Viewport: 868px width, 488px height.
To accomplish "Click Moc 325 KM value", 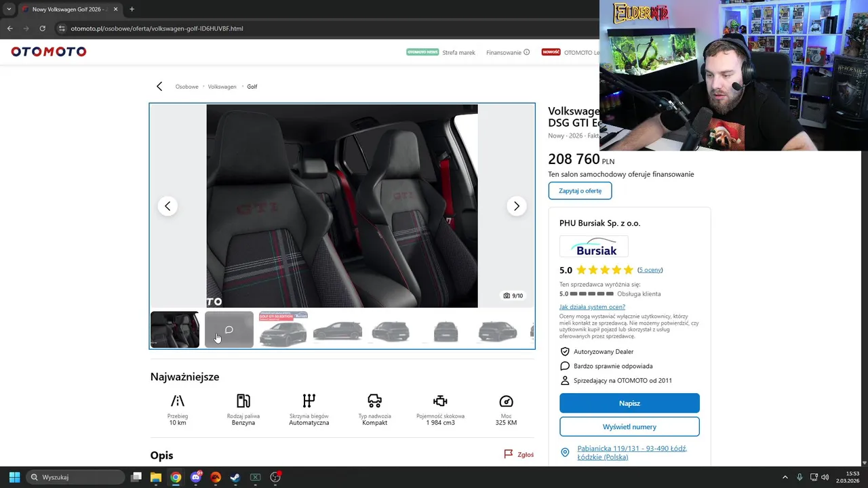I will click(x=506, y=422).
